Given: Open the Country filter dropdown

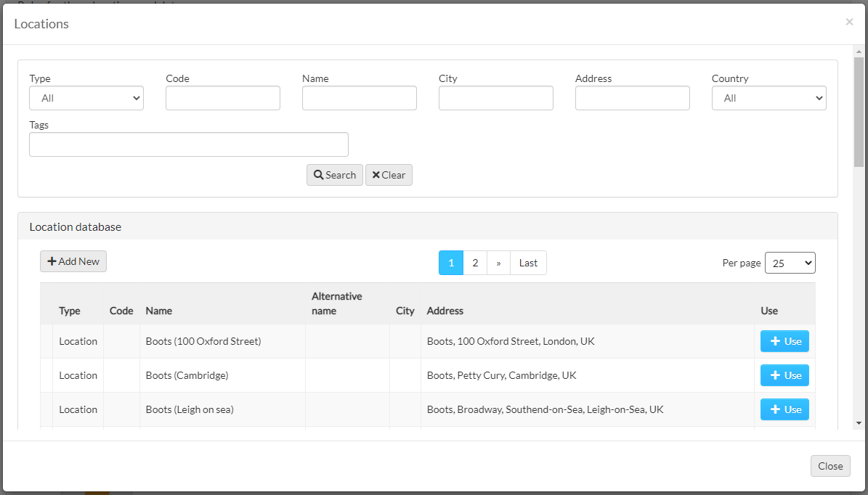Looking at the screenshot, I should 769,98.
